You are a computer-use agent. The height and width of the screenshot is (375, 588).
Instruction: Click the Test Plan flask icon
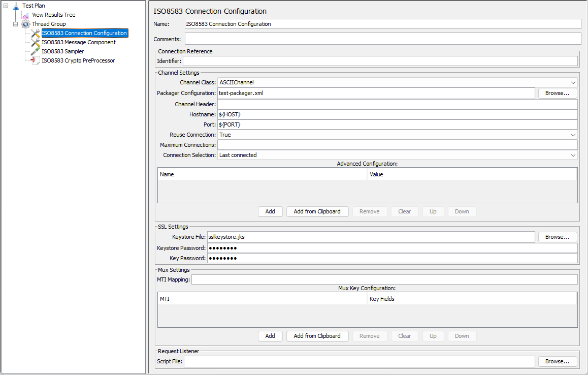(16, 6)
